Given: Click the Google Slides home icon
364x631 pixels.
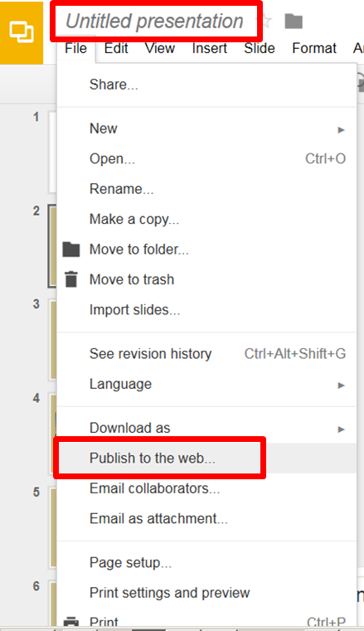Looking at the screenshot, I should coord(22,32).
